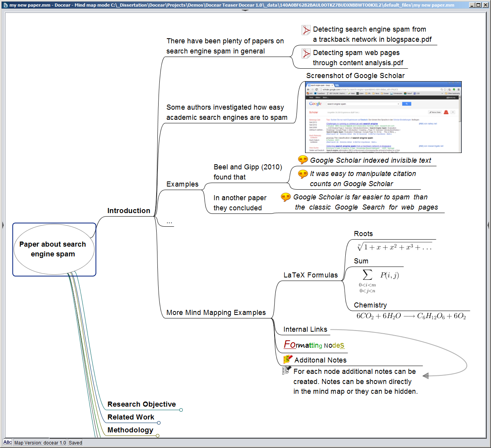Select the colorful Formatting Nodes node
Viewport: 491px width, 448px height.
[x=314, y=345]
